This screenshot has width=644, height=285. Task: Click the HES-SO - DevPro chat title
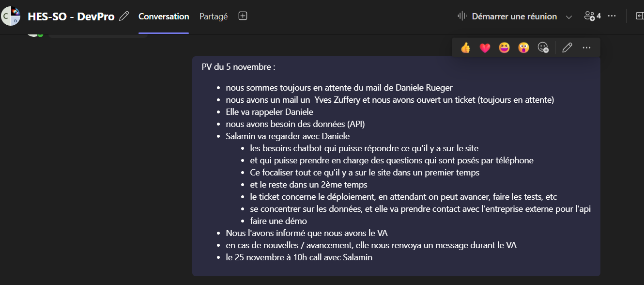click(x=71, y=16)
